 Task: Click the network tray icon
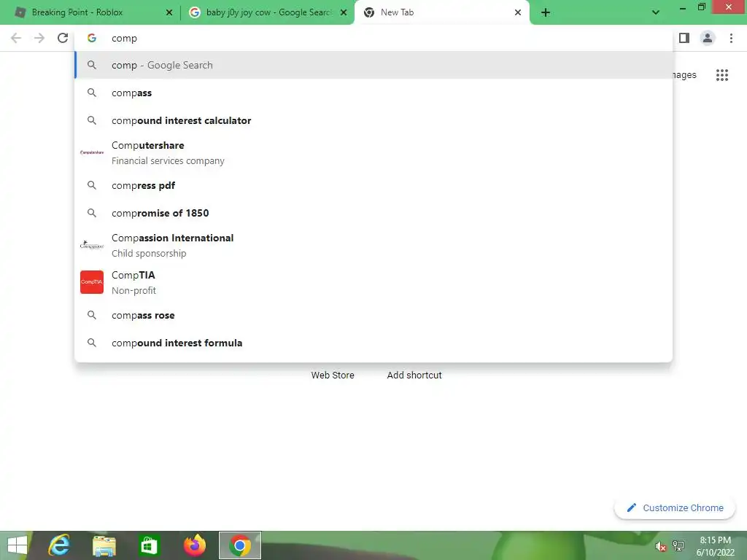click(678, 545)
